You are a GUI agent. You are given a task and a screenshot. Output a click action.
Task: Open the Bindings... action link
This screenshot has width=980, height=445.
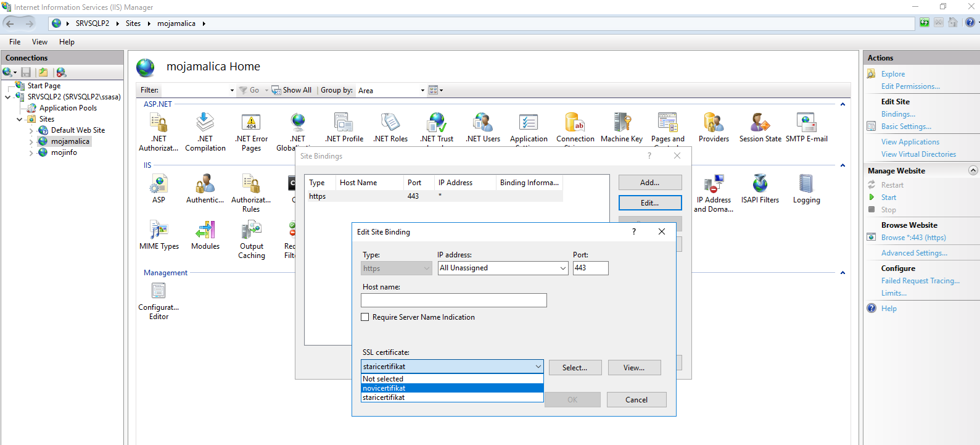(x=898, y=114)
